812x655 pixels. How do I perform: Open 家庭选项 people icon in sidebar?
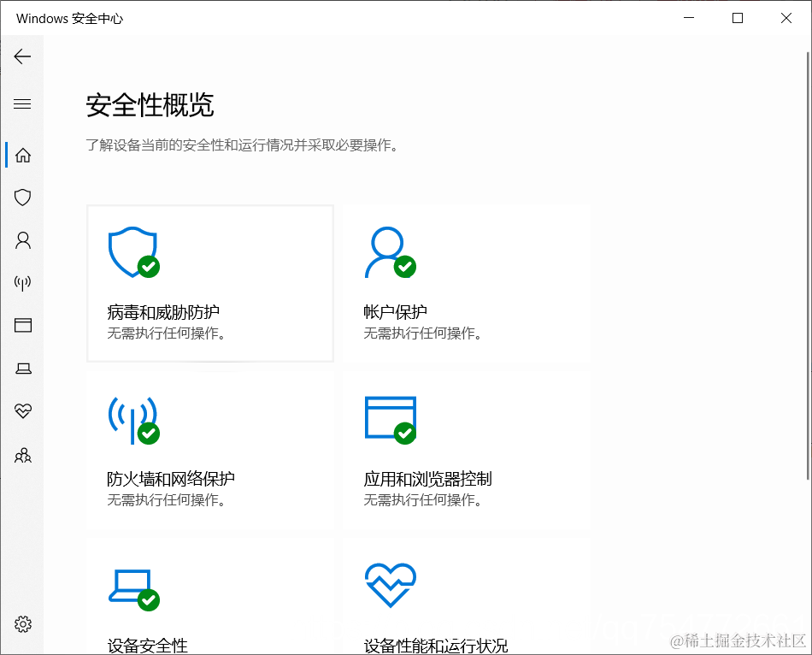(23, 455)
